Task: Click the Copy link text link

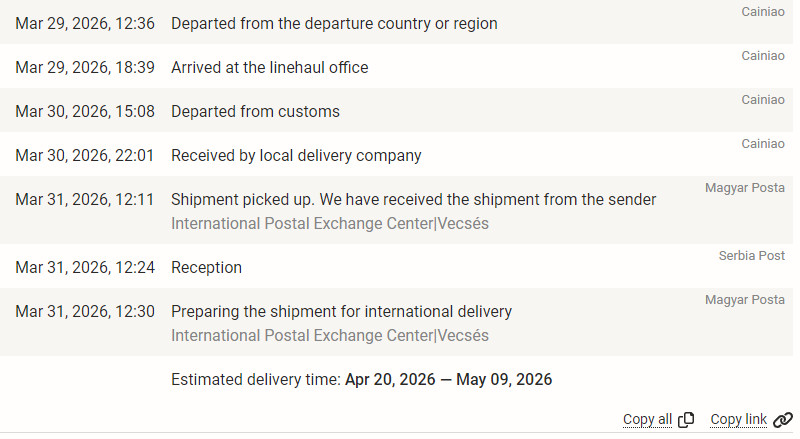Action: click(x=738, y=420)
